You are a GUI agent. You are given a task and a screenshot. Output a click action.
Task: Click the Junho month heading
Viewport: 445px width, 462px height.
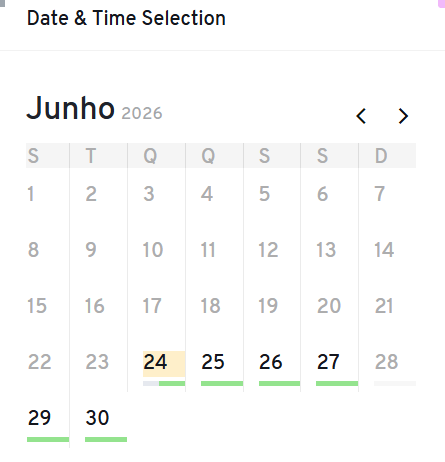(71, 108)
